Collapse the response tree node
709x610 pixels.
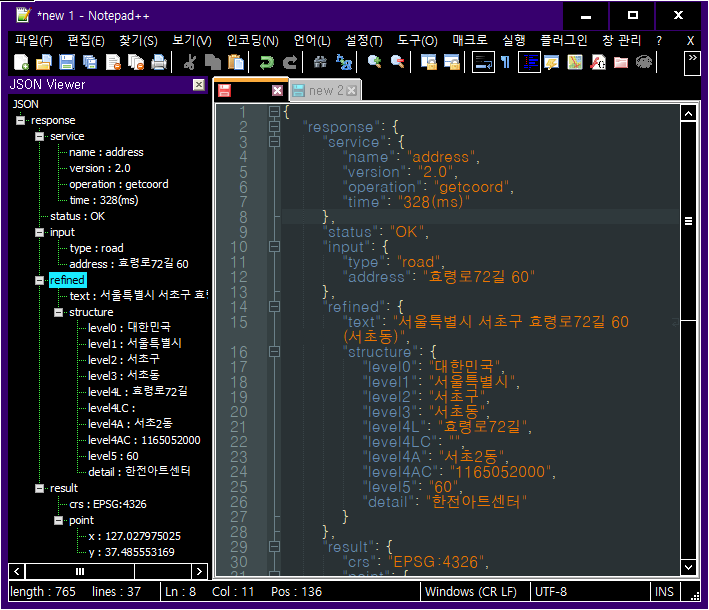point(20,120)
